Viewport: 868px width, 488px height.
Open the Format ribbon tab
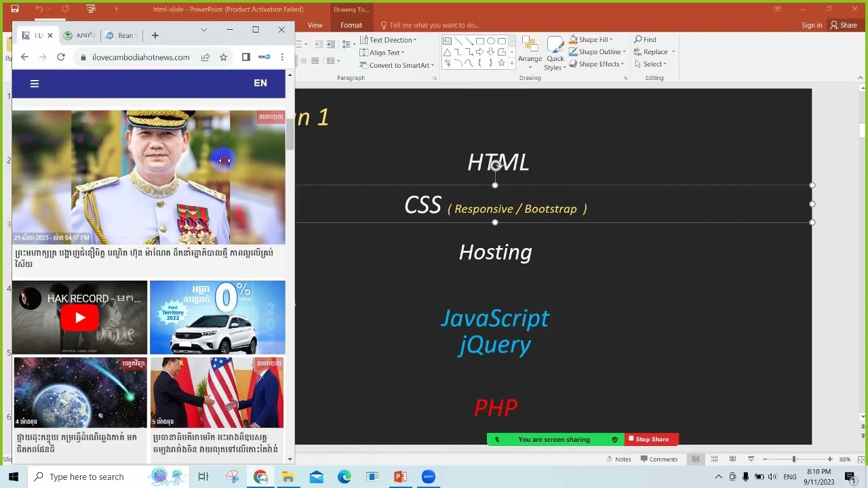[351, 25]
